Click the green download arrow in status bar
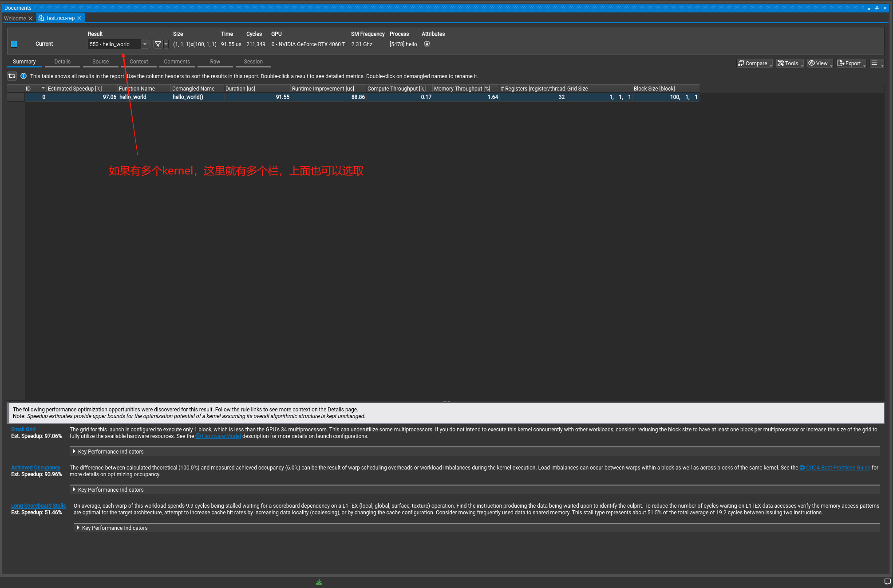The height and width of the screenshot is (588, 893). [x=319, y=582]
